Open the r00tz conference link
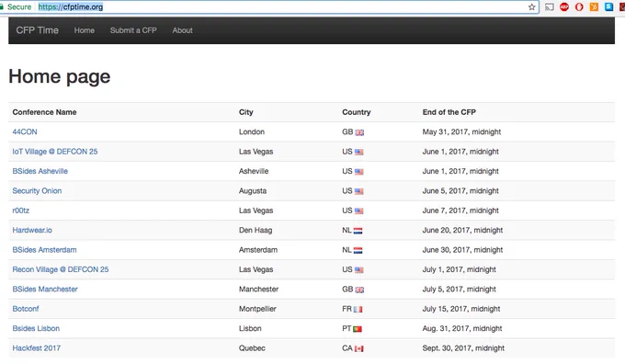This screenshot has height=364, width=625. point(21,210)
